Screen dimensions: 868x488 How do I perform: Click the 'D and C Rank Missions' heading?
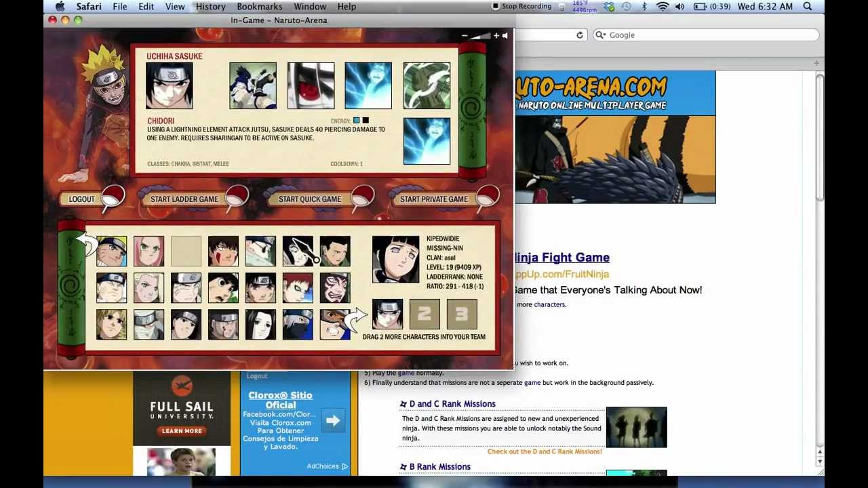coord(452,404)
